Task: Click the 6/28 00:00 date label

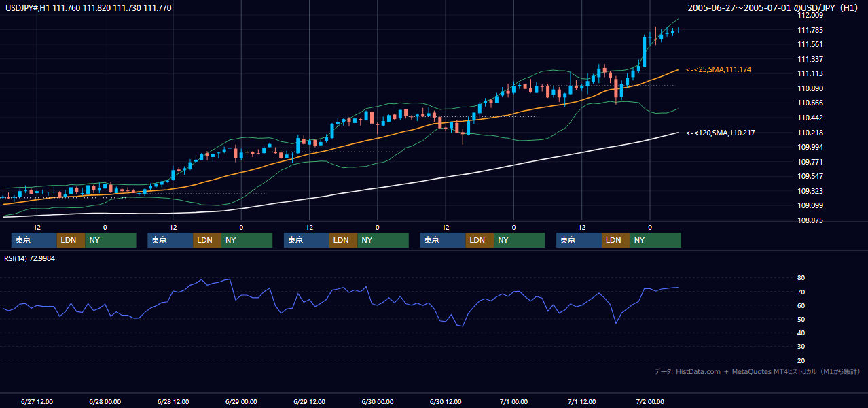Action: click(x=105, y=401)
